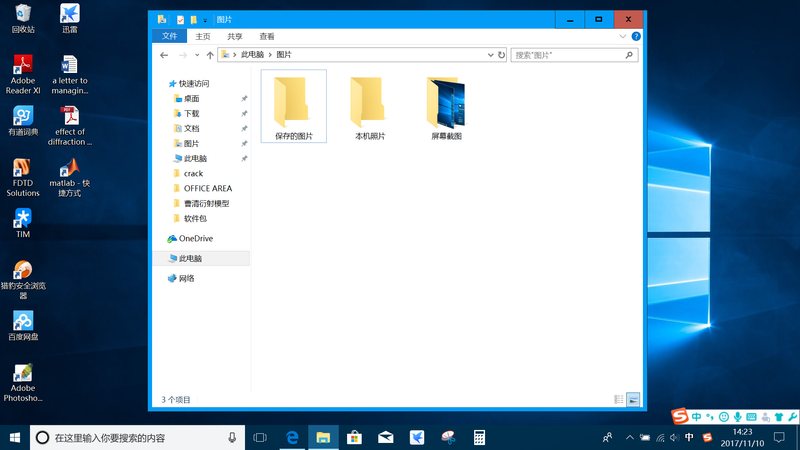Viewport: 800px width, 450px height.
Task: Toggle Sogou Chinese/English input mode
Action: coord(696,416)
